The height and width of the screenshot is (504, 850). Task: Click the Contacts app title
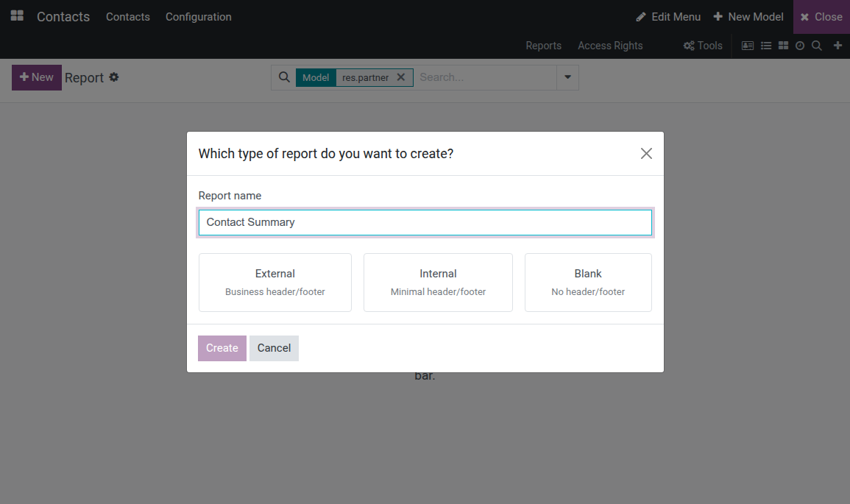click(63, 17)
